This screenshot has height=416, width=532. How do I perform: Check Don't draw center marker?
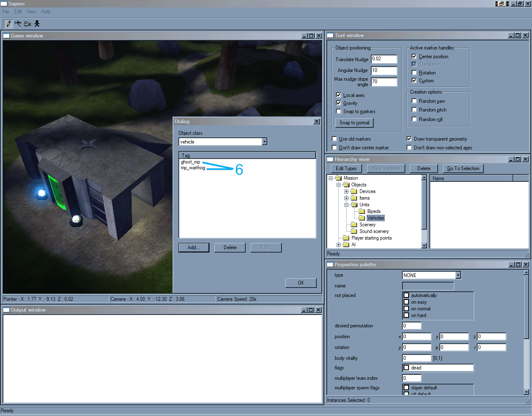(x=334, y=147)
